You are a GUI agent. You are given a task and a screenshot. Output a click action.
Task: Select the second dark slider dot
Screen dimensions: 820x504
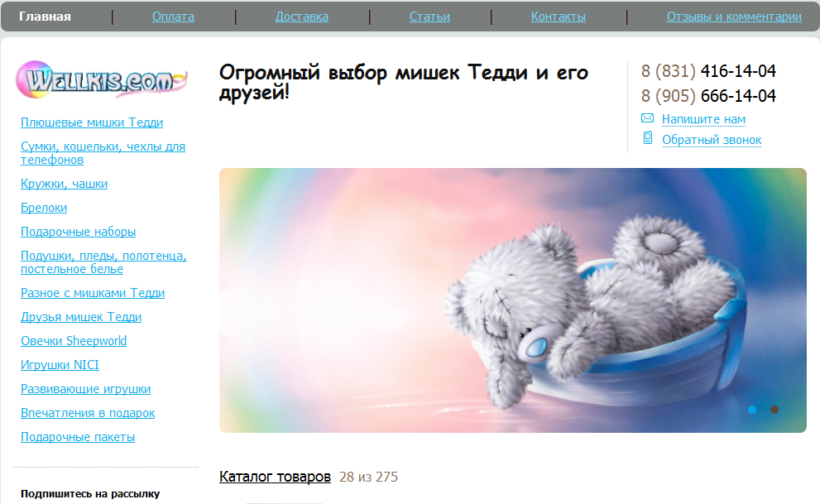(x=774, y=410)
